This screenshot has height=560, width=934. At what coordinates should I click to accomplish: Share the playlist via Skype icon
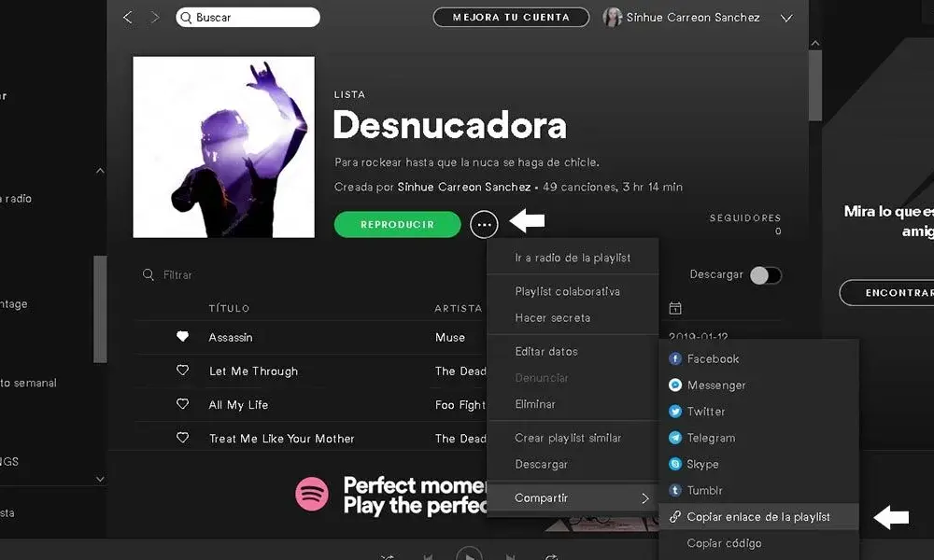[x=675, y=464]
